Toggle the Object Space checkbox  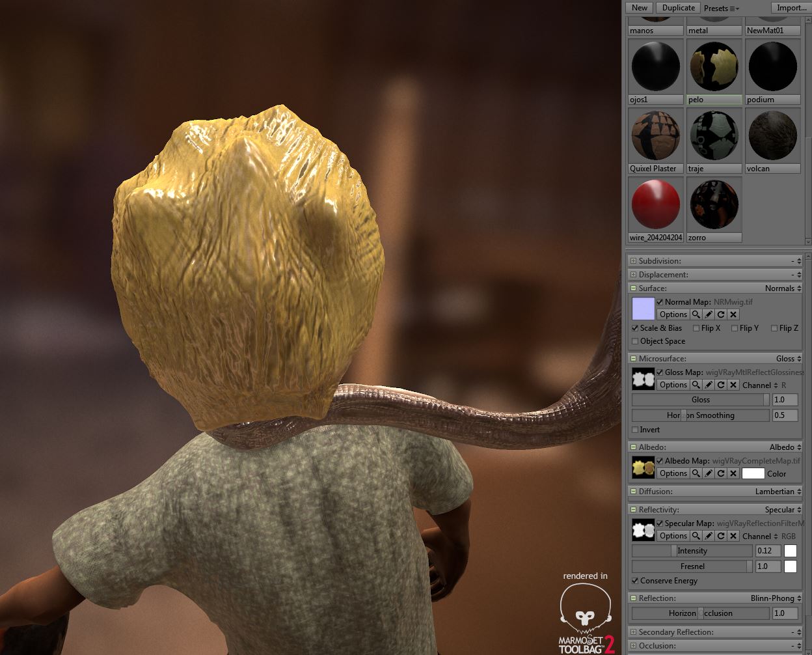[x=635, y=341]
